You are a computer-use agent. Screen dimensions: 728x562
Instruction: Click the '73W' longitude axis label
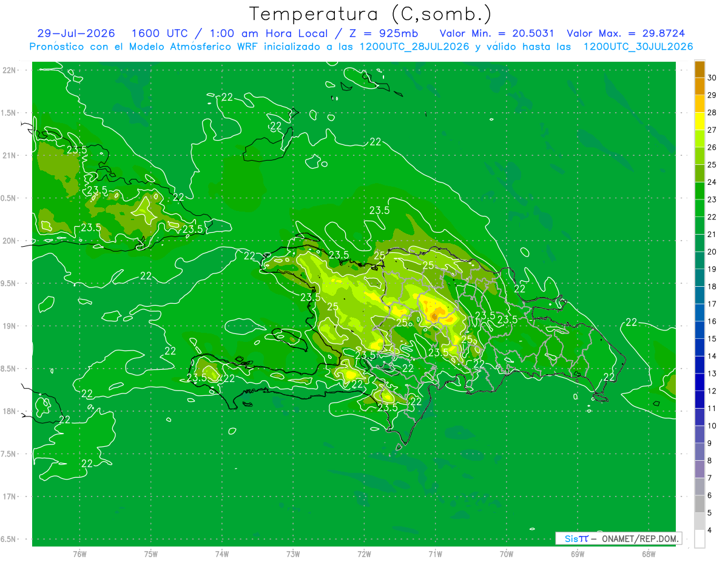click(293, 554)
